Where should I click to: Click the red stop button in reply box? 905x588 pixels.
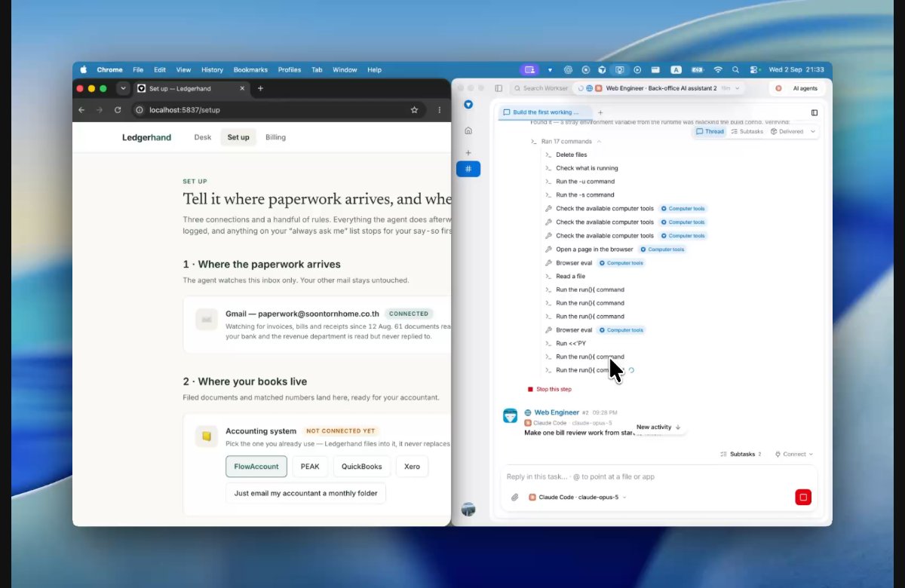(803, 498)
